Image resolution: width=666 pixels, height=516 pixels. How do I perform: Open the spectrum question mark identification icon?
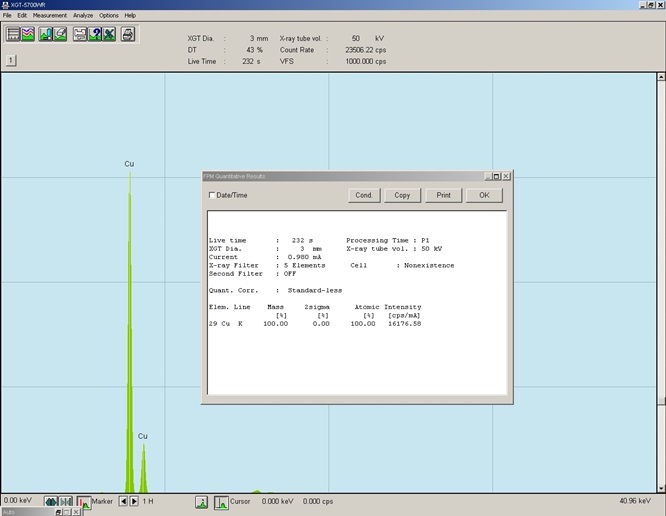94,34
